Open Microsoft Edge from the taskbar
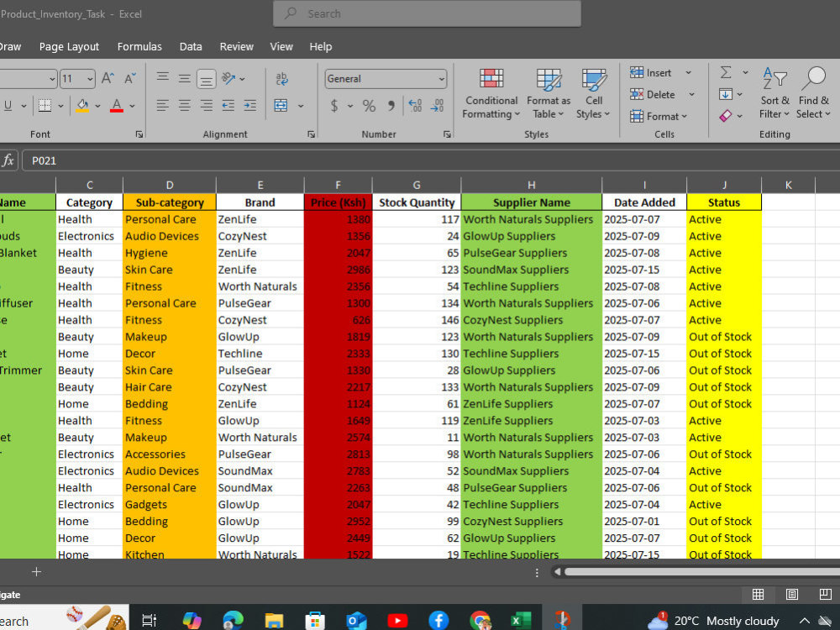The height and width of the screenshot is (630, 840). [x=233, y=621]
